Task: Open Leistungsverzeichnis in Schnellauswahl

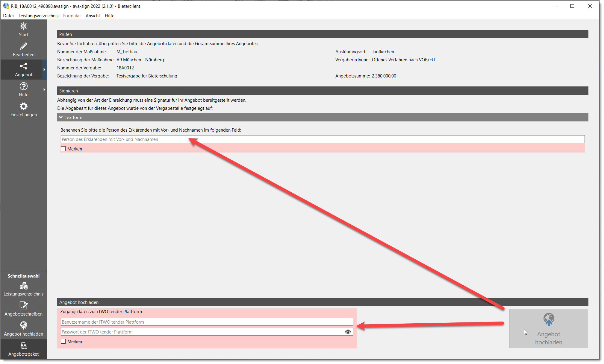Action: 23,289
